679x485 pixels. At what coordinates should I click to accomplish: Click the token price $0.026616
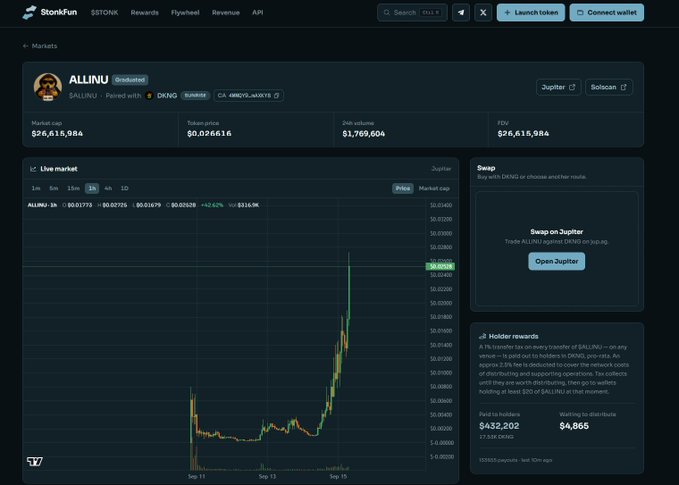tap(209, 133)
